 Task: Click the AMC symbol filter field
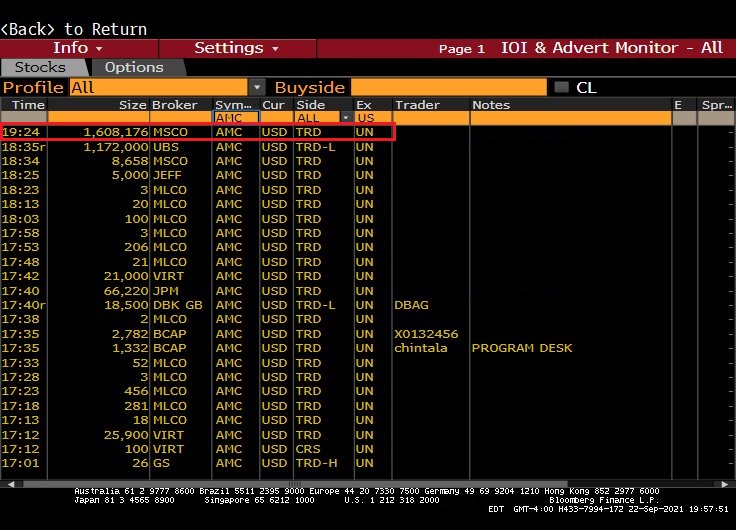click(x=236, y=118)
